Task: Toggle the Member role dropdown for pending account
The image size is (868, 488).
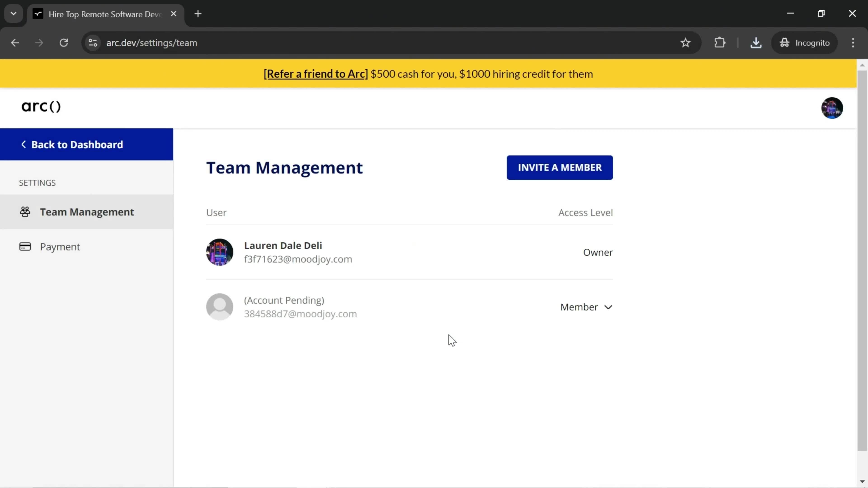Action: click(586, 307)
